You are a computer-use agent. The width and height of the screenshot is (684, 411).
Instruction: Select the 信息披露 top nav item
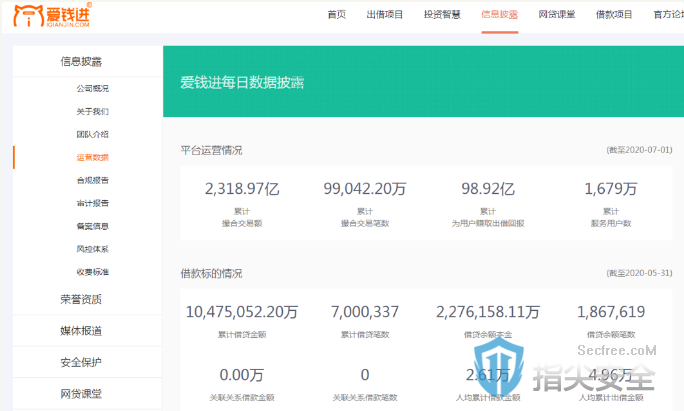click(x=499, y=15)
